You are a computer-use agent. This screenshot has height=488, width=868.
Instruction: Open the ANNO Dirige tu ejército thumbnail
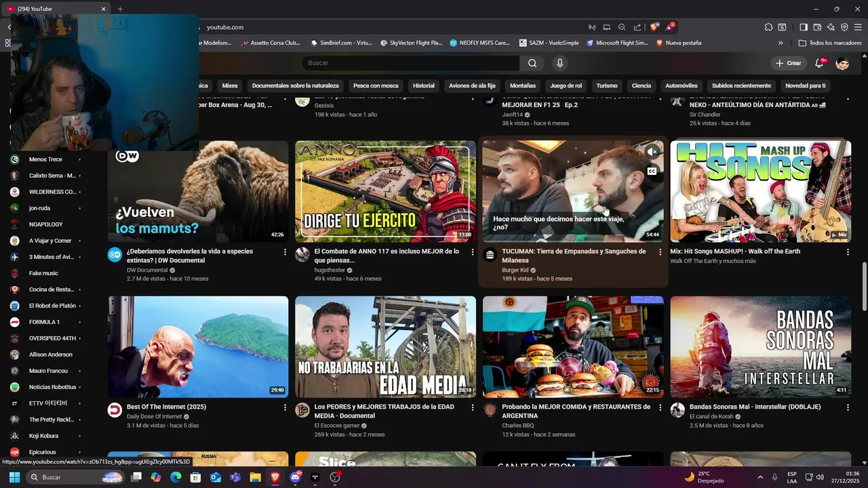[x=385, y=191]
